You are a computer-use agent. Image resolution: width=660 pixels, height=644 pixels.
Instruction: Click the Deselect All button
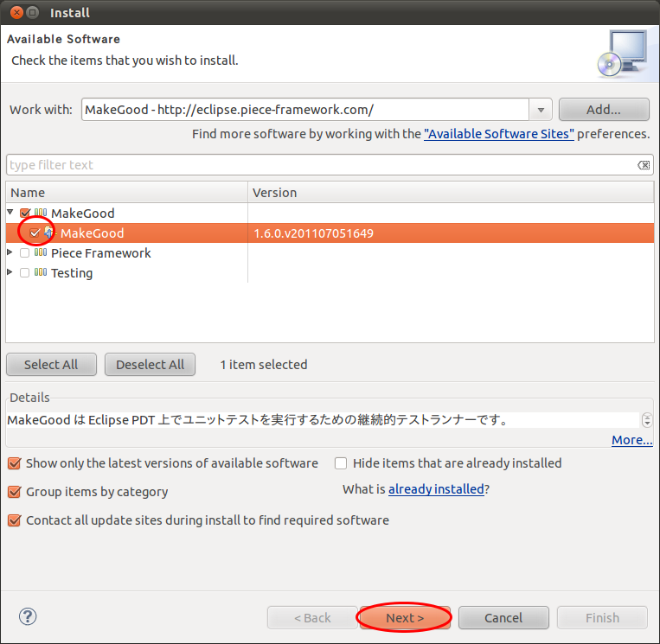150,364
